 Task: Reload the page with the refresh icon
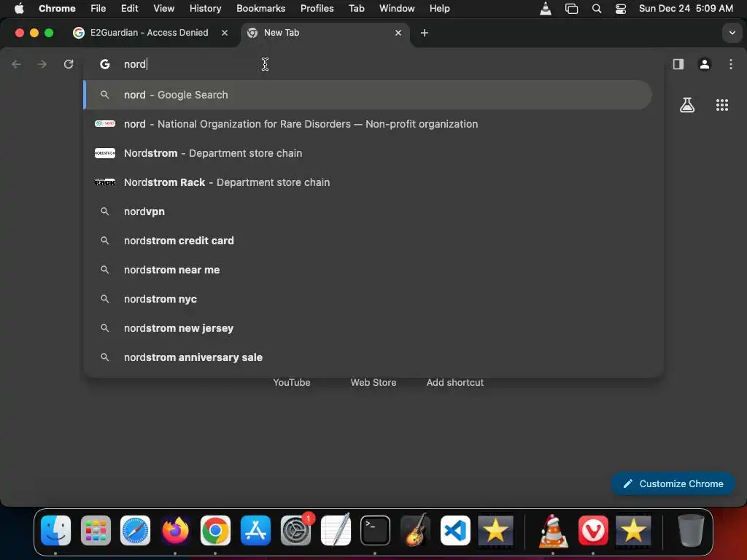tap(69, 64)
